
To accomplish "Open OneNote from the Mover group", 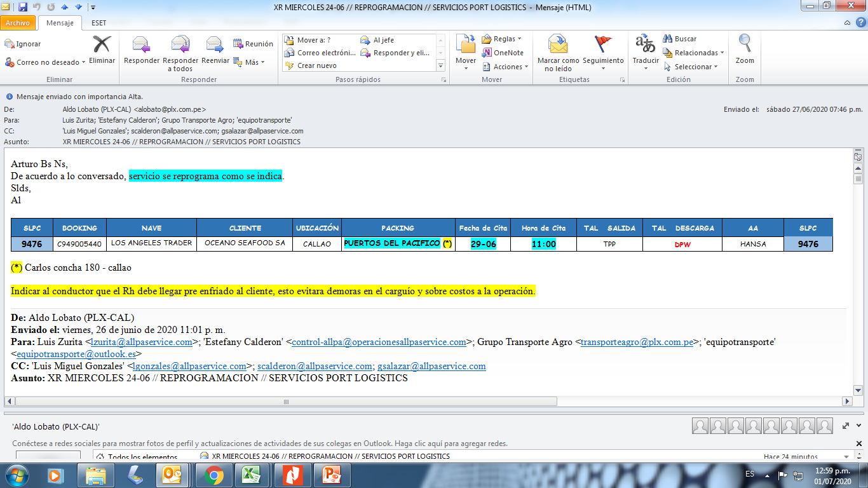I will 503,53.
